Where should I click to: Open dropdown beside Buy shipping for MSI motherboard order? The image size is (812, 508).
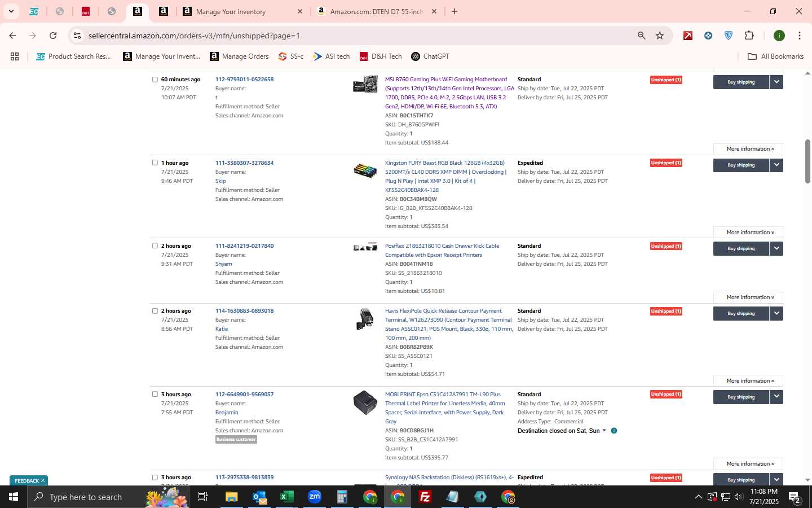pyautogui.click(x=776, y=82)
